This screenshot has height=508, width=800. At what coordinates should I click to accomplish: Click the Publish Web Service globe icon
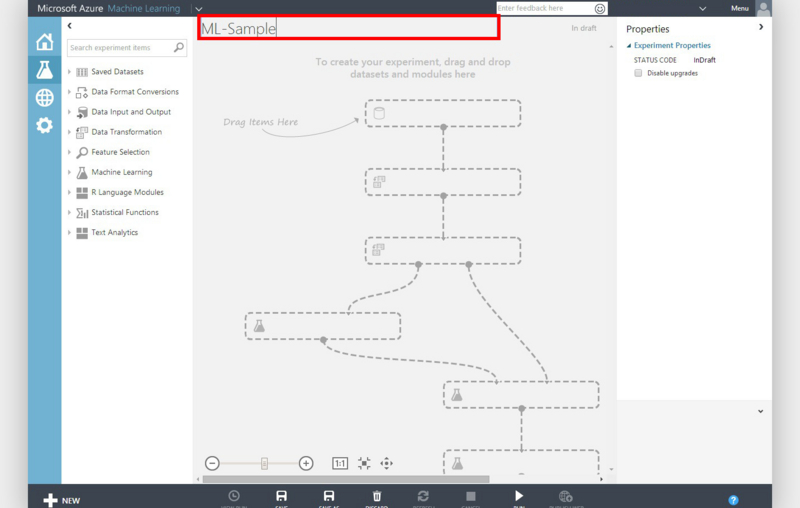565,496
